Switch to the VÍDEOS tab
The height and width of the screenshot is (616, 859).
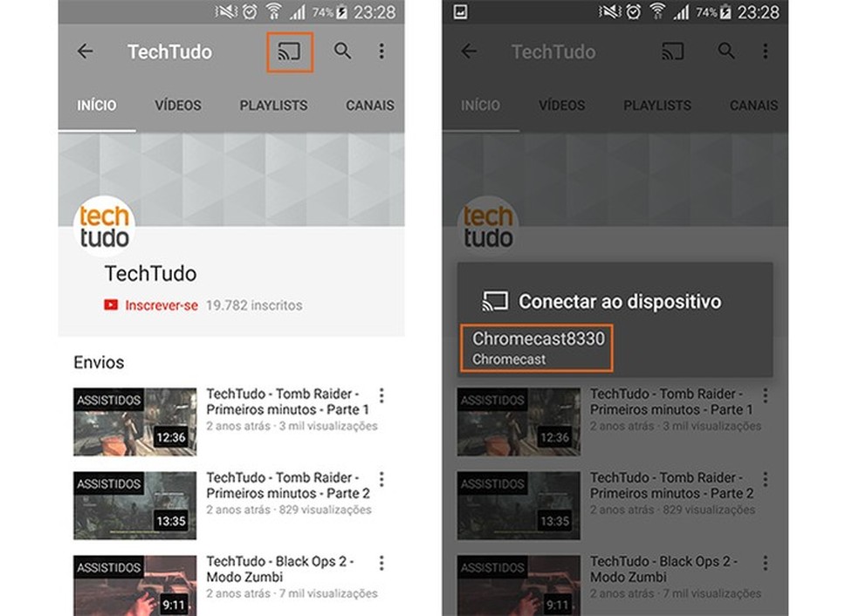[177, 105]
